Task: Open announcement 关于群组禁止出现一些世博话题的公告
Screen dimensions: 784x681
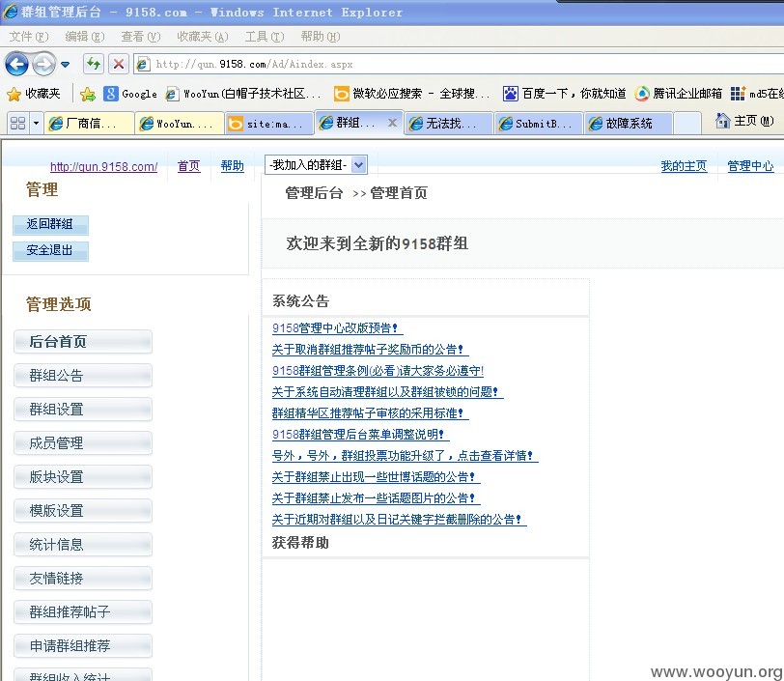Action: [376, 477]
